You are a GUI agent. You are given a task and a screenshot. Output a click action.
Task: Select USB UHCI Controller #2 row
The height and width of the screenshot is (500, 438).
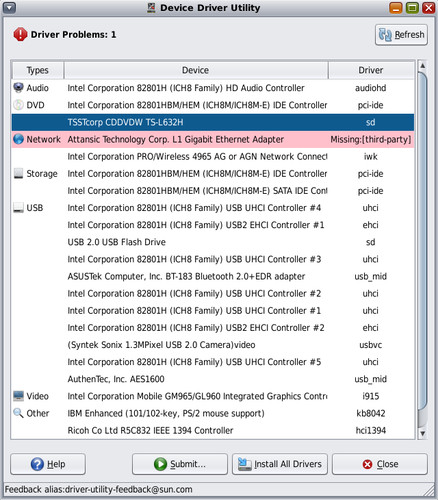pyautogui.click(x=213, y=294)
